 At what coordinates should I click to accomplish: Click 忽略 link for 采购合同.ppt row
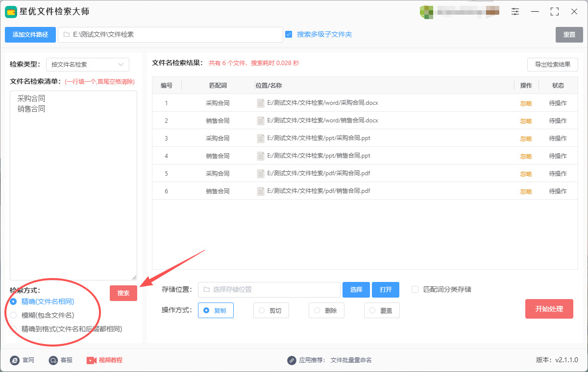point(526,139)
